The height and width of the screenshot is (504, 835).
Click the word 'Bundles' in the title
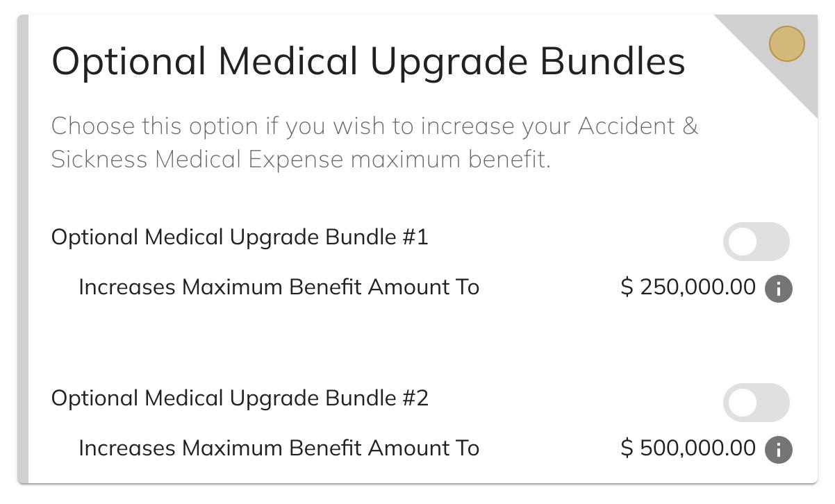(x=613, y=60)
